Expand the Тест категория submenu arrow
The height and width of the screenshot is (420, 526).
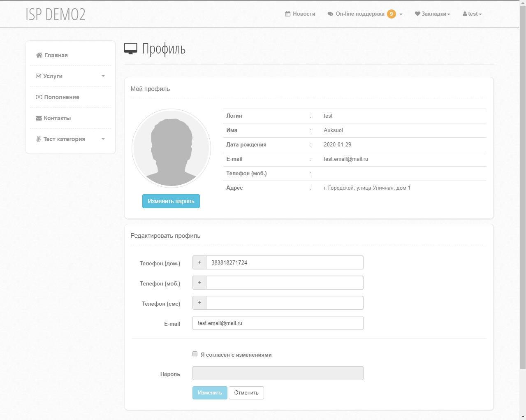click(x=103, y=139)
